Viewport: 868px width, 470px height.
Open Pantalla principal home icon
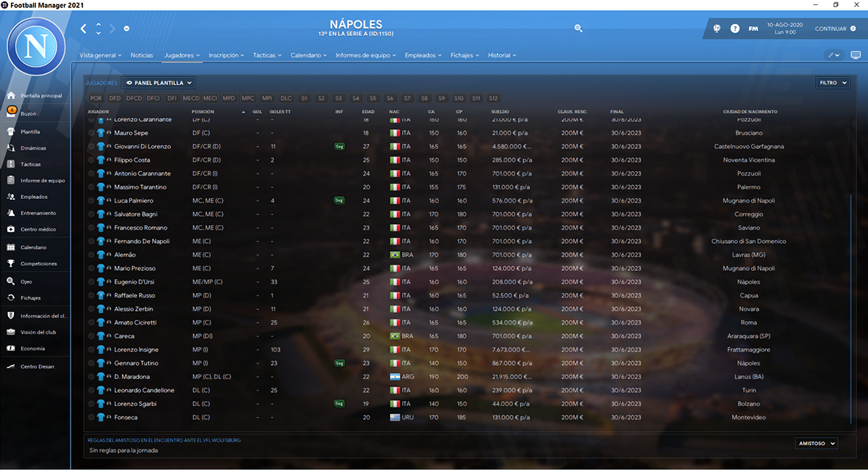coord(10,95)
